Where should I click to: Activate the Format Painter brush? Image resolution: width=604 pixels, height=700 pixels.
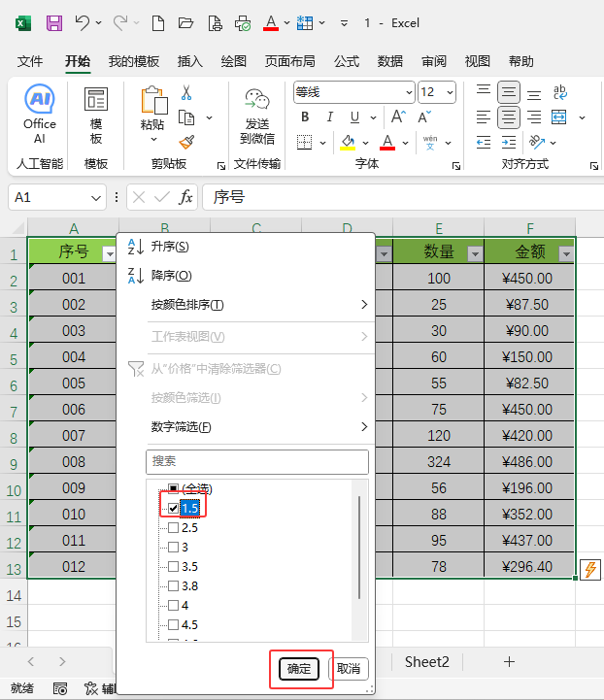(x=186, y=143)
